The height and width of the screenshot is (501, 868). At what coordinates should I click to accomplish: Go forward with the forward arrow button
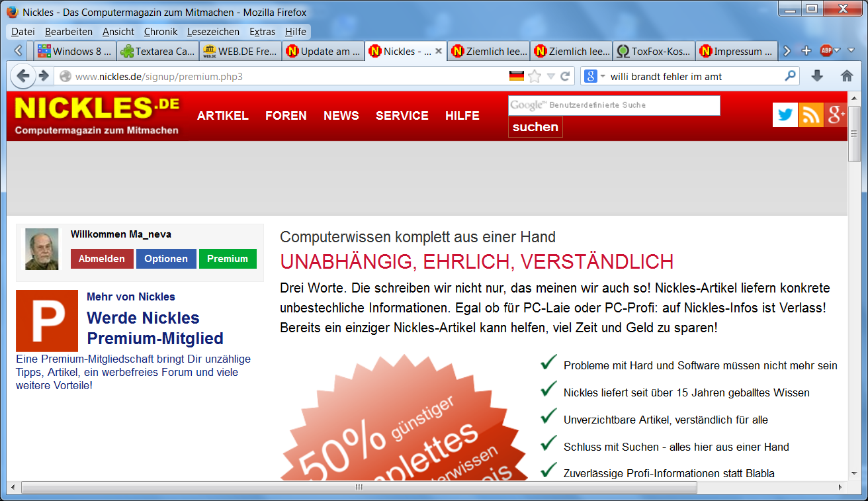[x=44, y=76]
